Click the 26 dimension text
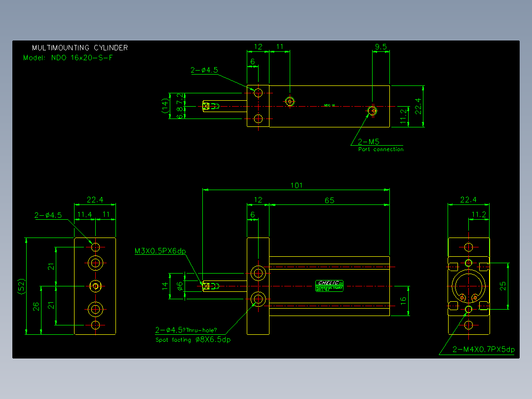 coord(36,307)
